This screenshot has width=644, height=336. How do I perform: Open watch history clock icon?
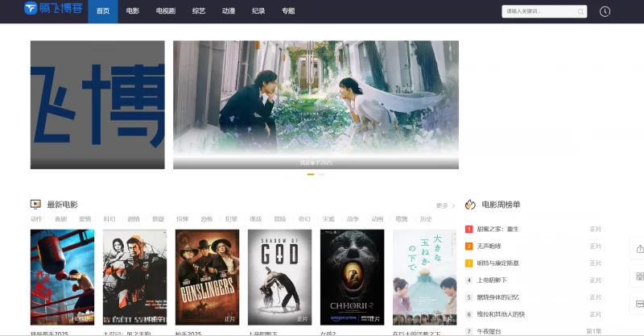pos(605,11)
